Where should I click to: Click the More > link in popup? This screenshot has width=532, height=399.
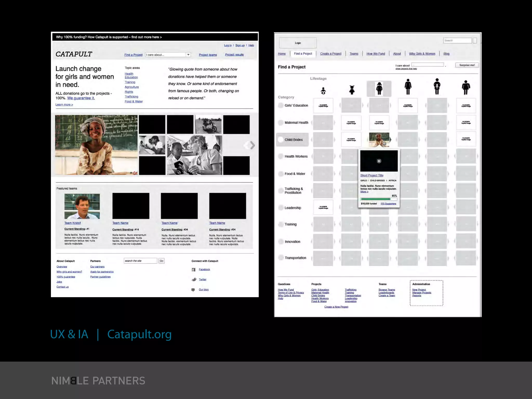pyautogui.click(x=364, y=192)
